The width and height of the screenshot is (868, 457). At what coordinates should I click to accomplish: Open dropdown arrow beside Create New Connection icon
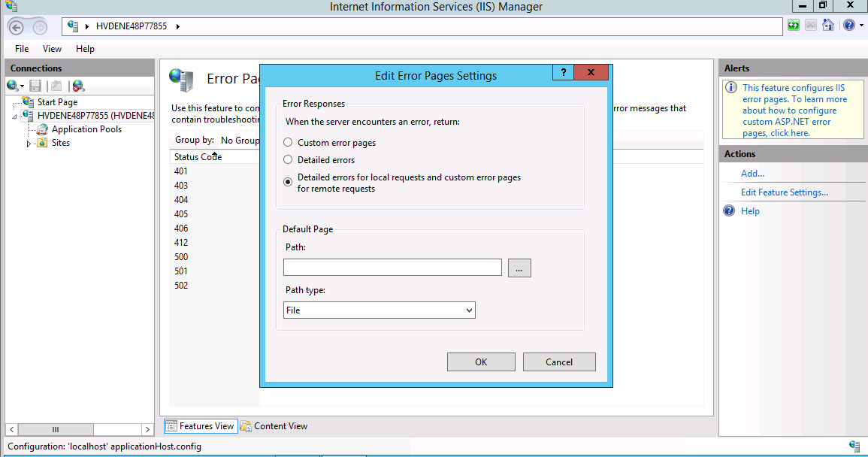tap(22, 86)
